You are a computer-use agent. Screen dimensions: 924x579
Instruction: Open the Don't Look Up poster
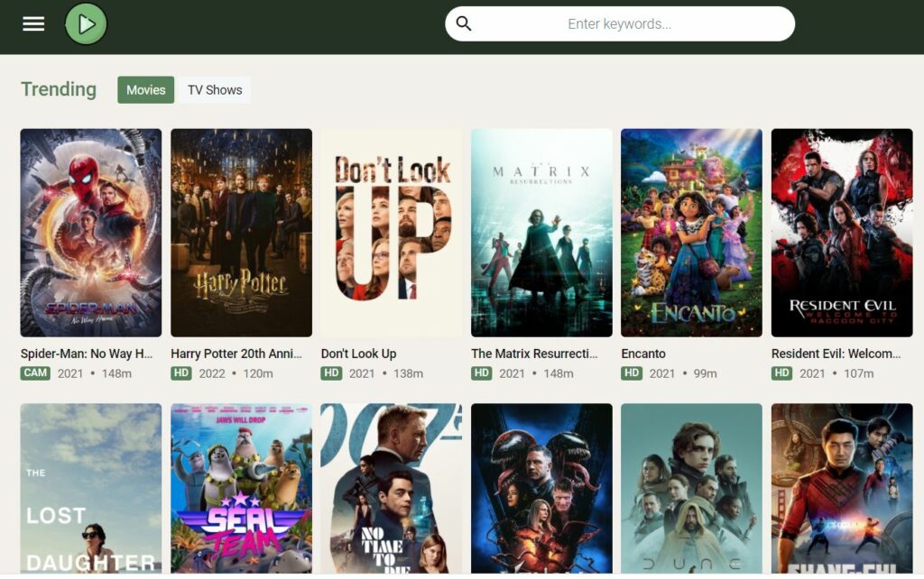[x=392, y=233]
